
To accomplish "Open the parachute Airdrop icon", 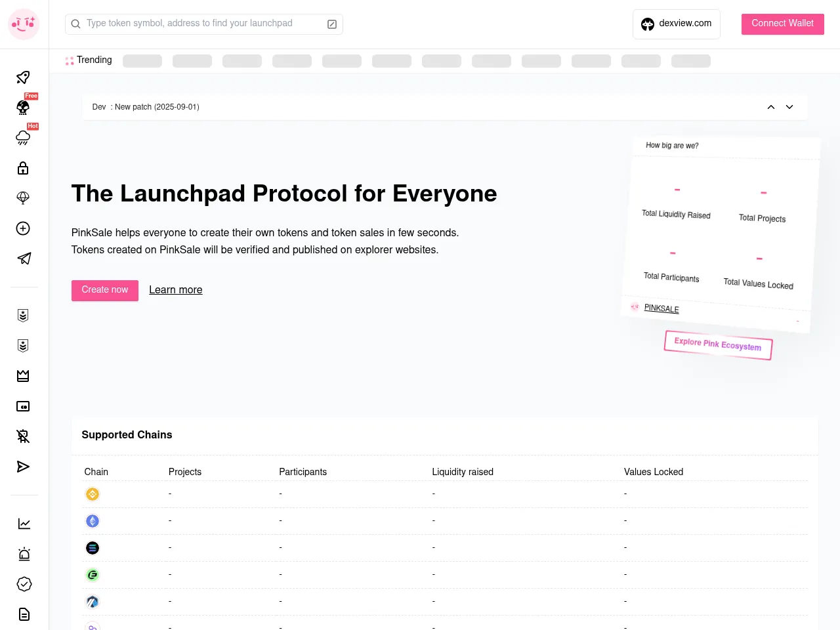I will coord(23,198).
